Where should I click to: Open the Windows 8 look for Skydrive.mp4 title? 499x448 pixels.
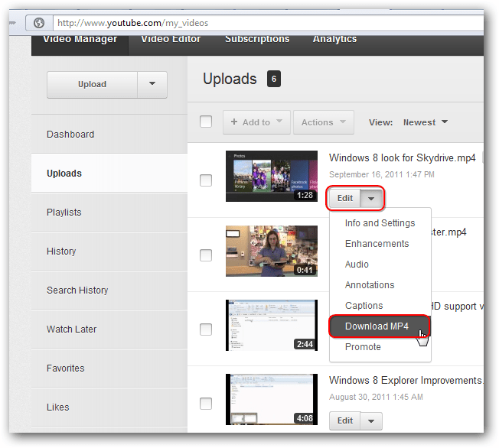click(x=403, y=158)
